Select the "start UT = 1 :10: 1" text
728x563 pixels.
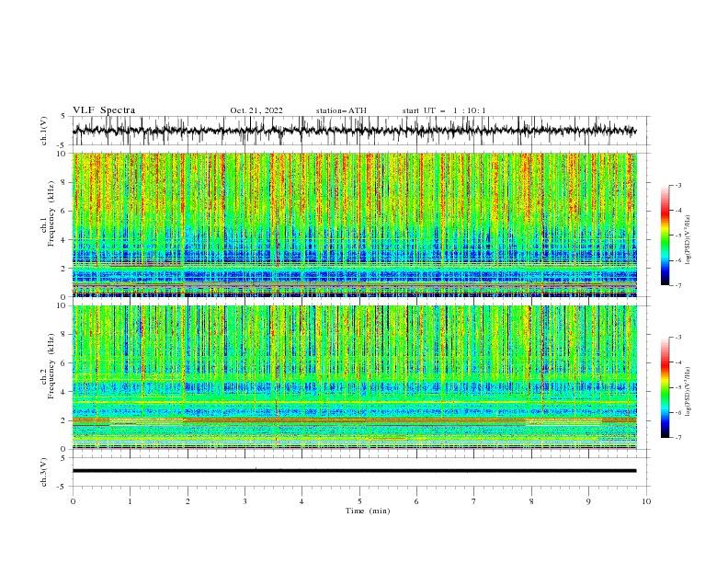[444, 110]
